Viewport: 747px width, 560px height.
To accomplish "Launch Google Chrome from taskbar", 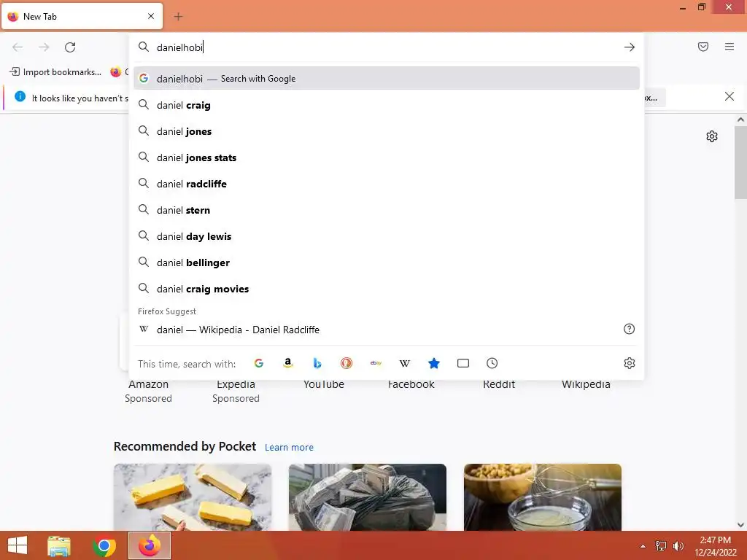I will pos(104,545).
